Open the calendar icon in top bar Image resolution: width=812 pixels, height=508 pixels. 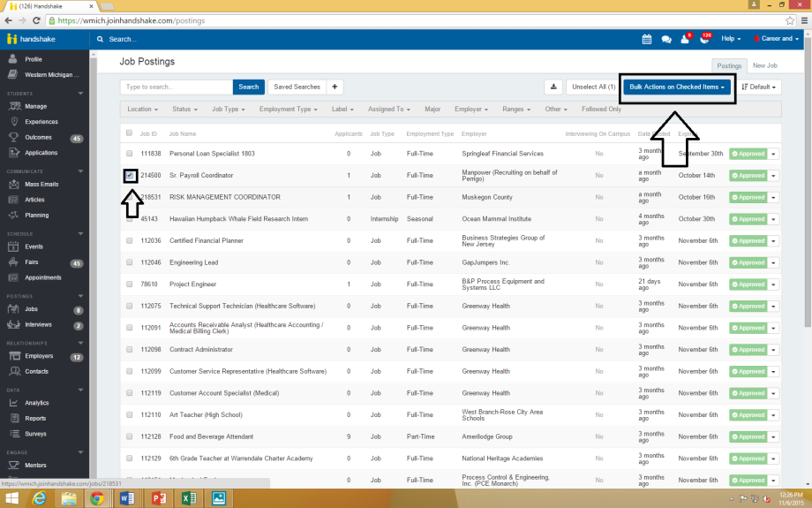coord(647,39)
